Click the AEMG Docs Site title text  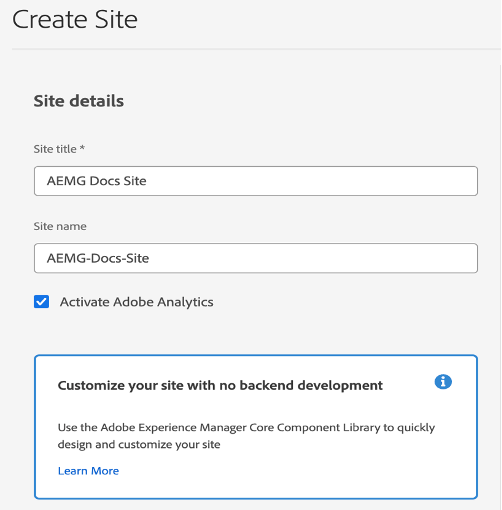[97, 181]
